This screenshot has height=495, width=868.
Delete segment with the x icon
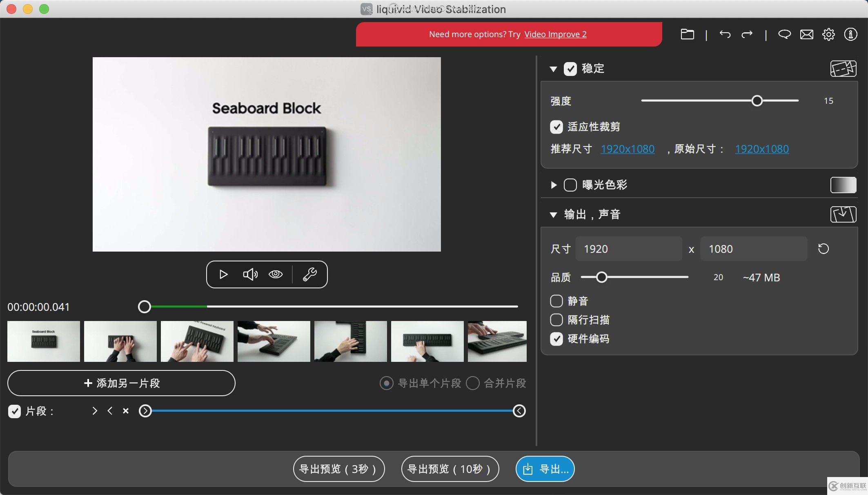(126, 411)
